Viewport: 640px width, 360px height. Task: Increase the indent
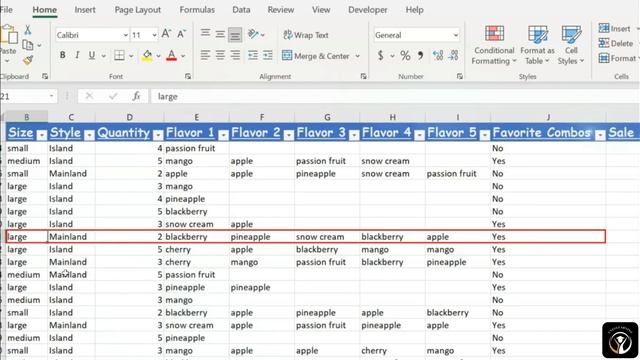point(268,55)
